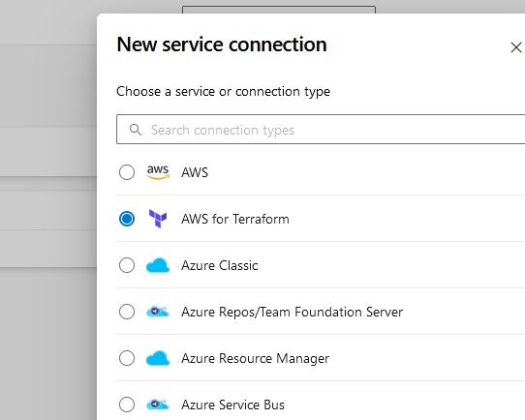
Task: Select the Azure Service Bus radio button
Action: point(127,405)
